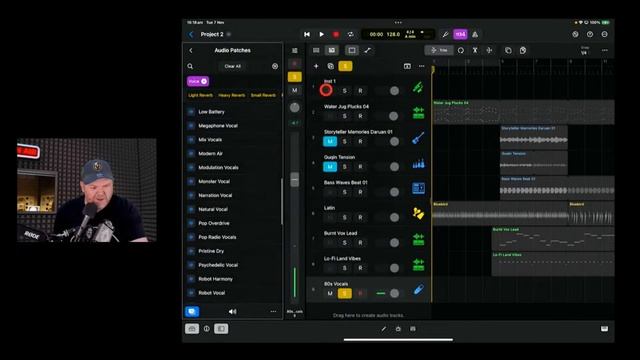The image size is (640, 360).
Task: Open the pencil editor icon in bottom bar
Action: (384, 329)
